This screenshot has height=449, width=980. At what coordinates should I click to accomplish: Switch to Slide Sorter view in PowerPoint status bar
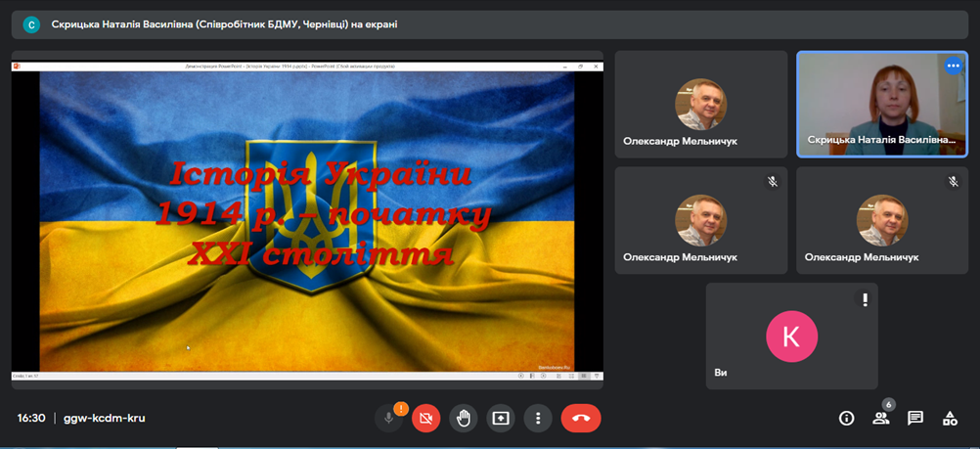coord(571,376)
